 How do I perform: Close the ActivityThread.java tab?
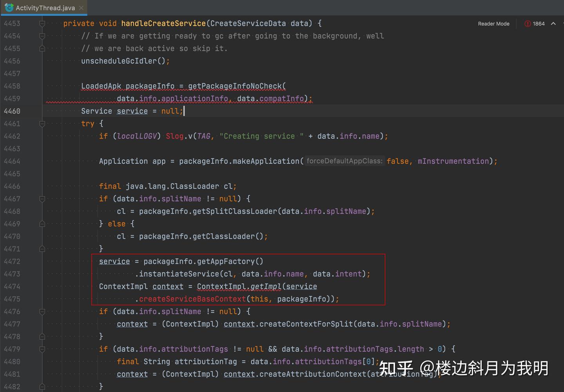[x=81, y=8]
